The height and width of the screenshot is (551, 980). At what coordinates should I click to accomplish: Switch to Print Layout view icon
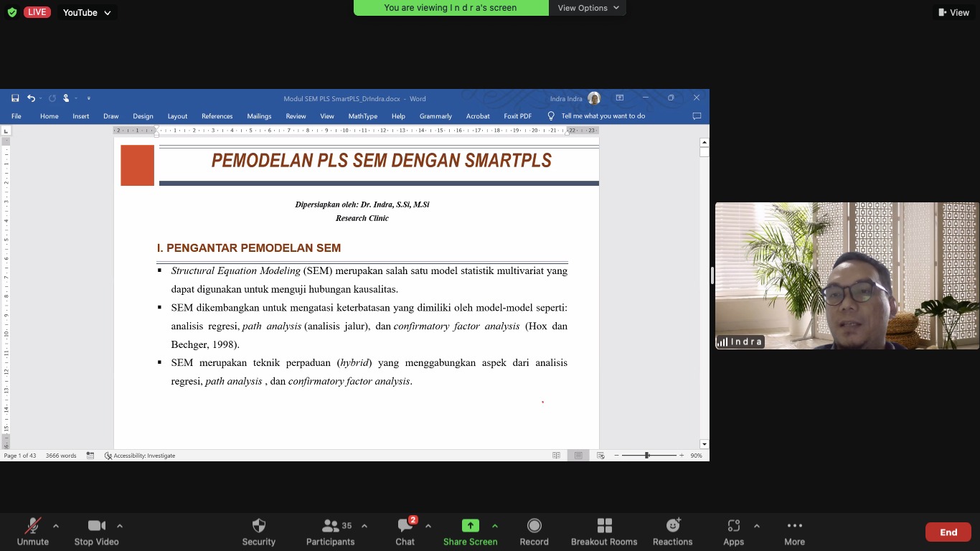coord(578,456)
